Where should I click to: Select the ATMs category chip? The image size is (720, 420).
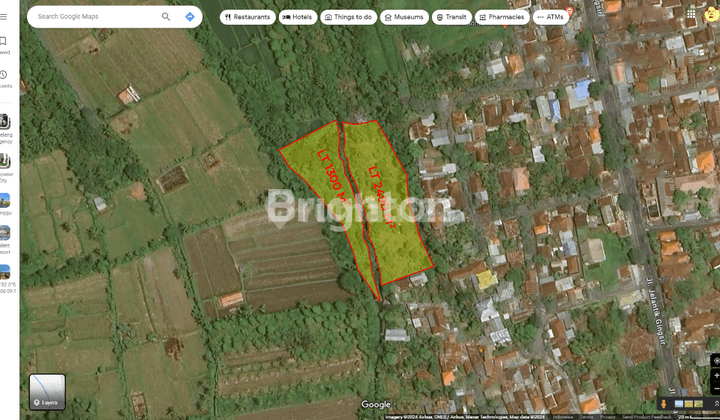point(551,17)
